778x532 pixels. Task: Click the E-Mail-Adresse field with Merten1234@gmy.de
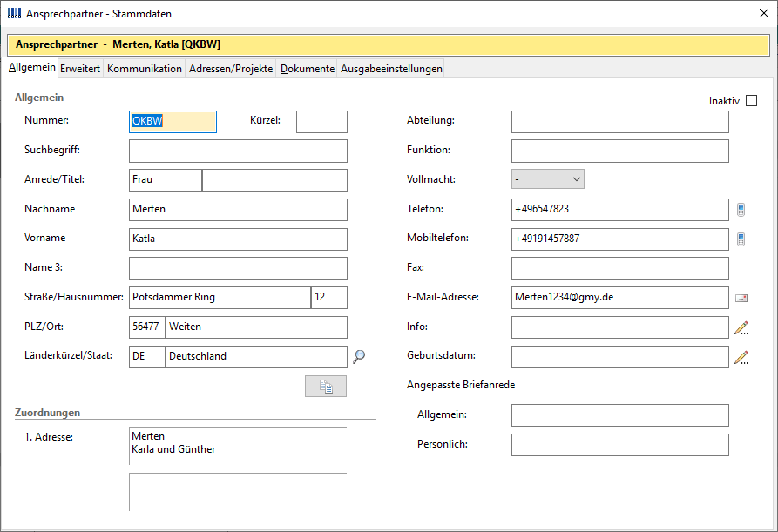point(620,298)
